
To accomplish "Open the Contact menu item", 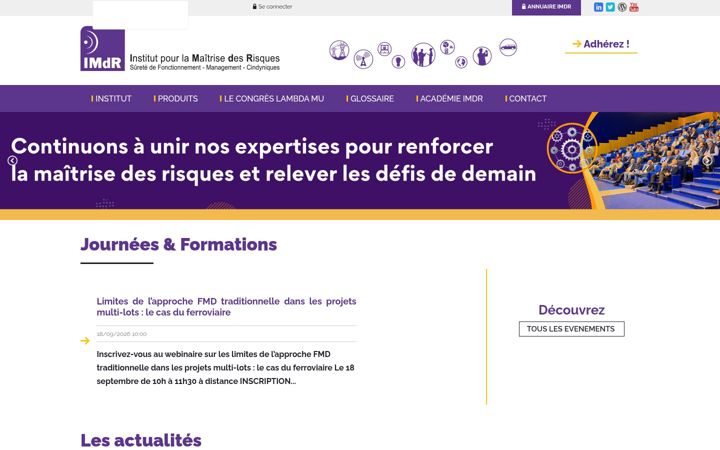I will [x=526, y=99].
